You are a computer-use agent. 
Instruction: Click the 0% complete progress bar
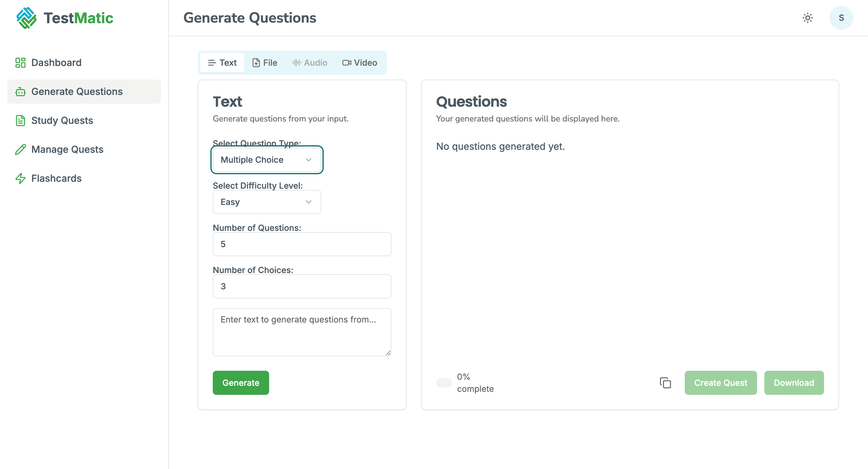tap(444, 383)
